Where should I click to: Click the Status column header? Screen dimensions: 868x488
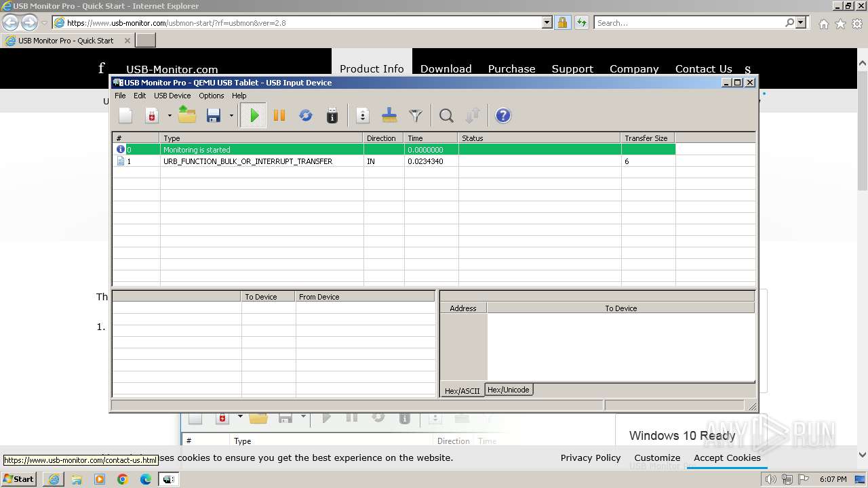540,138
